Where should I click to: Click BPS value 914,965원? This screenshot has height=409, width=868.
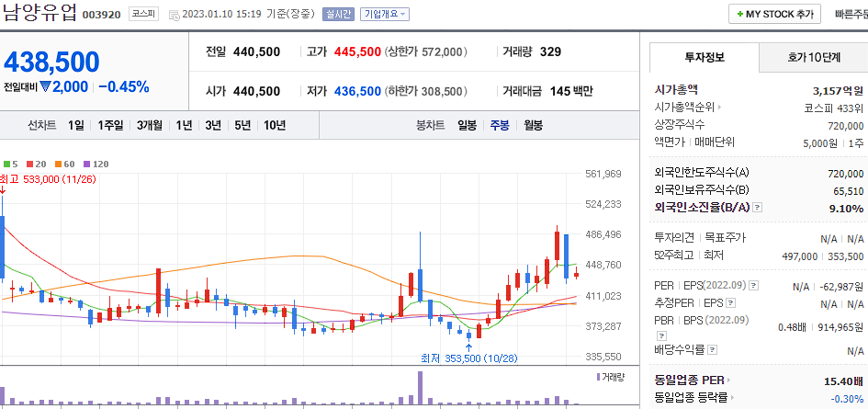(839, 327)
